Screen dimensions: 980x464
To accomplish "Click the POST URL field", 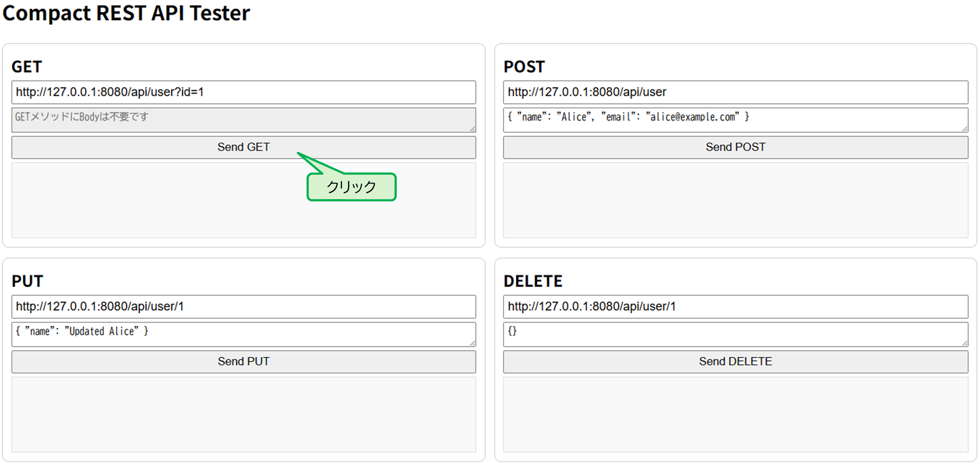I will 736,92.
